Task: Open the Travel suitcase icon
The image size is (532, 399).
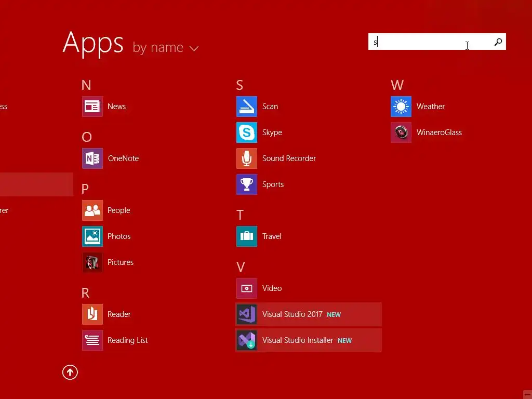Action: point(247,236)
